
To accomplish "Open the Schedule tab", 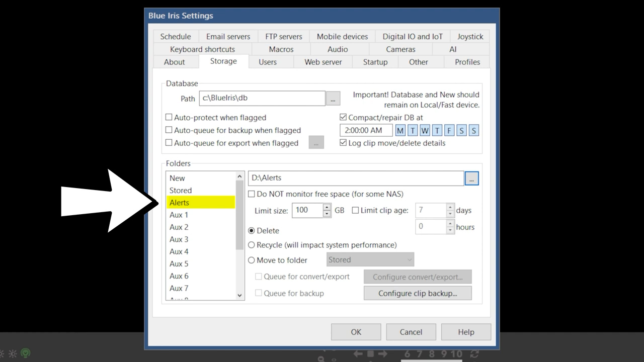I will click(176, 36).
